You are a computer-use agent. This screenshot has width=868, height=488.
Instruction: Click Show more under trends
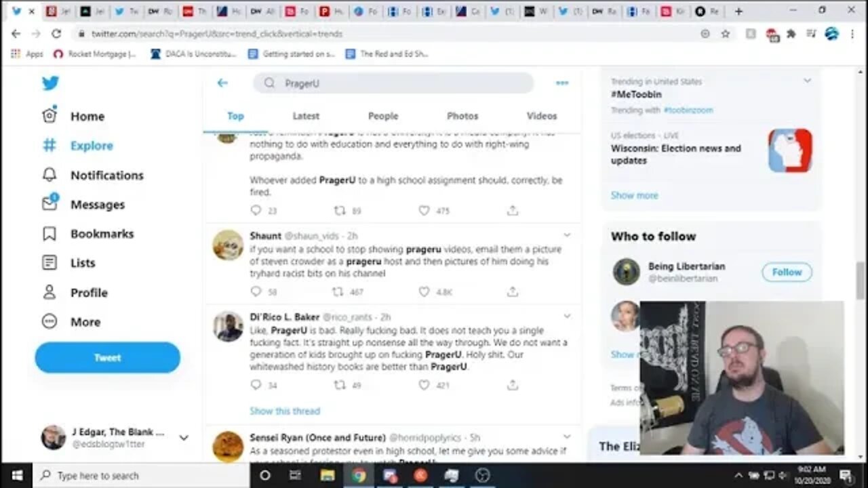point(634,195)
